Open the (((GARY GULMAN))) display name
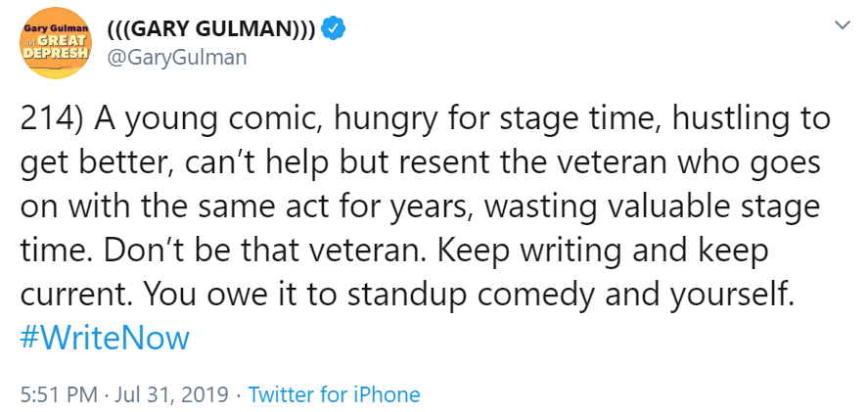868x412 pixels. coord(210,29)
